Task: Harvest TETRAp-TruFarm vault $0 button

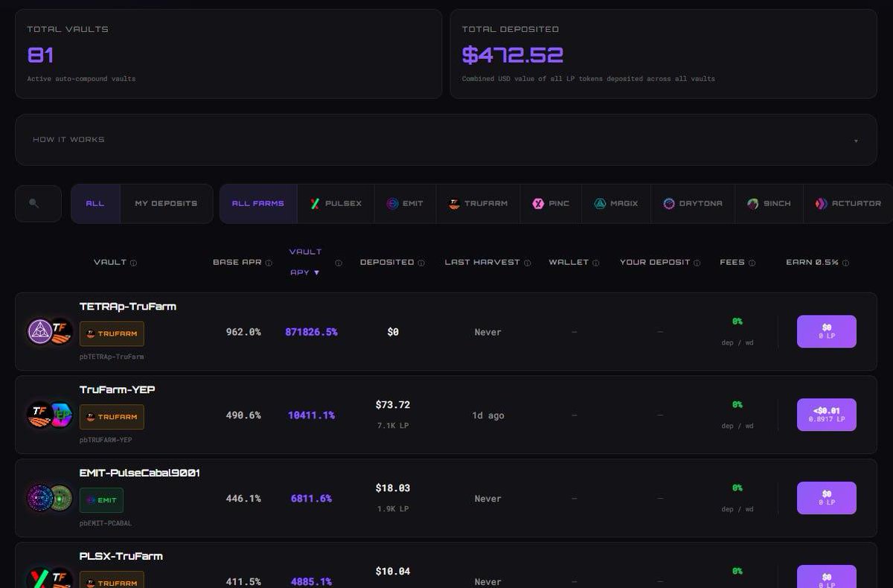Action: (x=826, y=331)
